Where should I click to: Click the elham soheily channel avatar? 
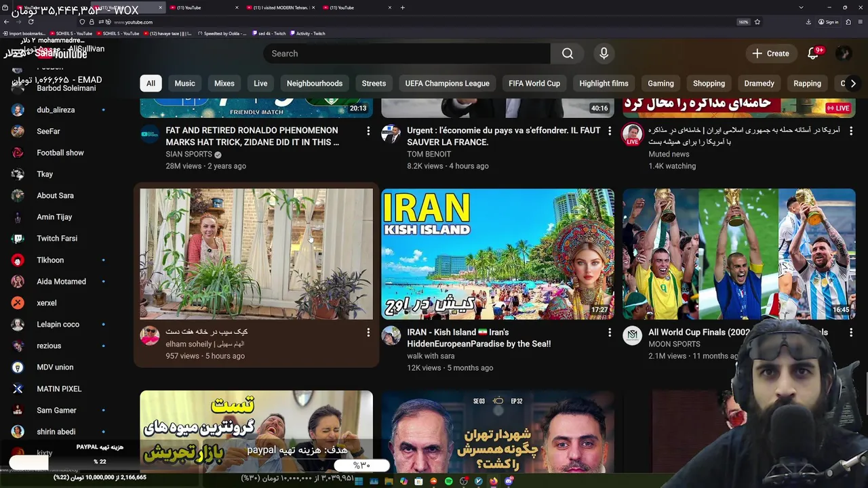150,335
